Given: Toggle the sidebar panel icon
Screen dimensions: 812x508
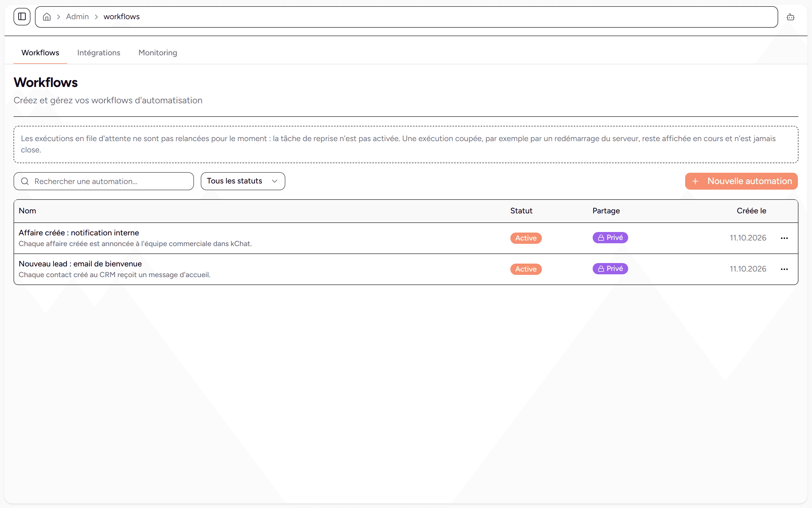Looking at the screenshot, I should click(x=22, y=16).
